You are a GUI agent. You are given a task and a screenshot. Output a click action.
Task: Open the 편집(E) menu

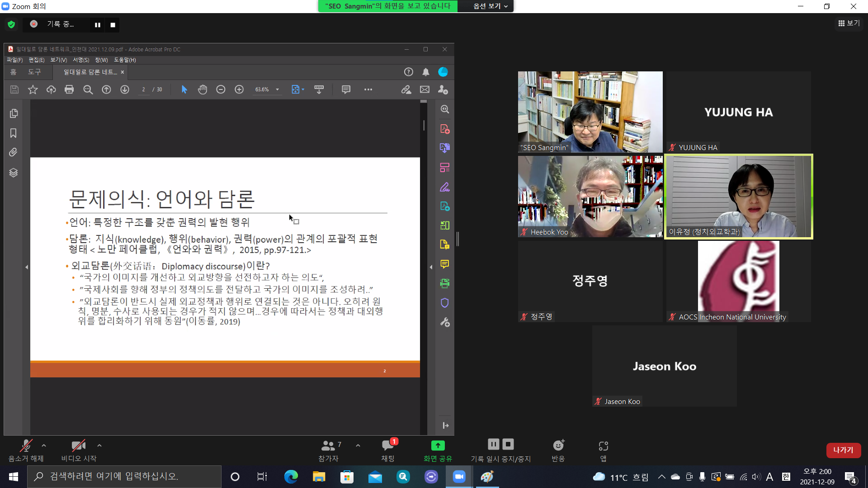(x=37, y=60)
